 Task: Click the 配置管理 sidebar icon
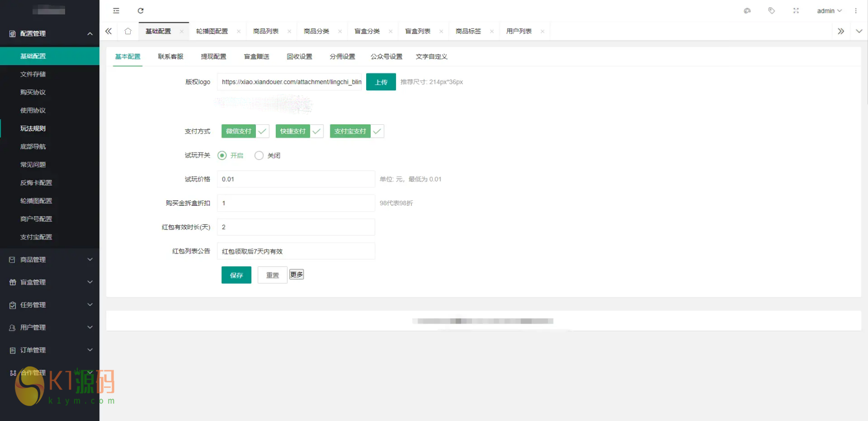point(12,34)
